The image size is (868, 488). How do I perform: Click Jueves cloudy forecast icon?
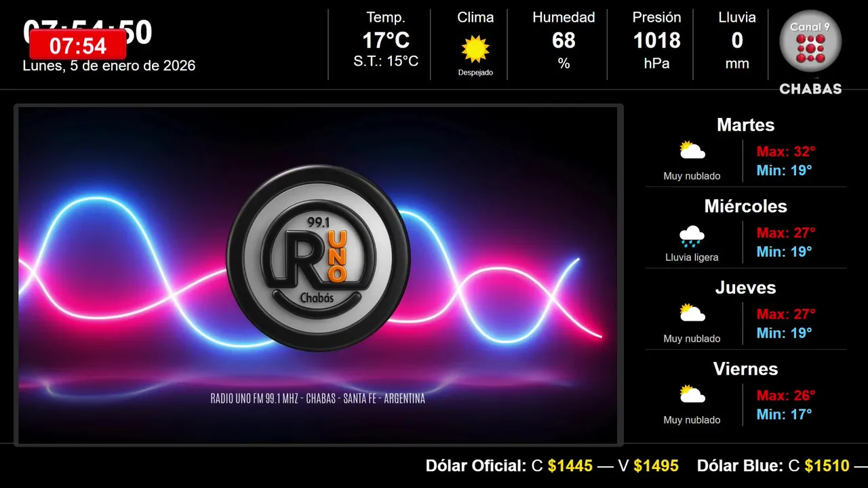692,313
